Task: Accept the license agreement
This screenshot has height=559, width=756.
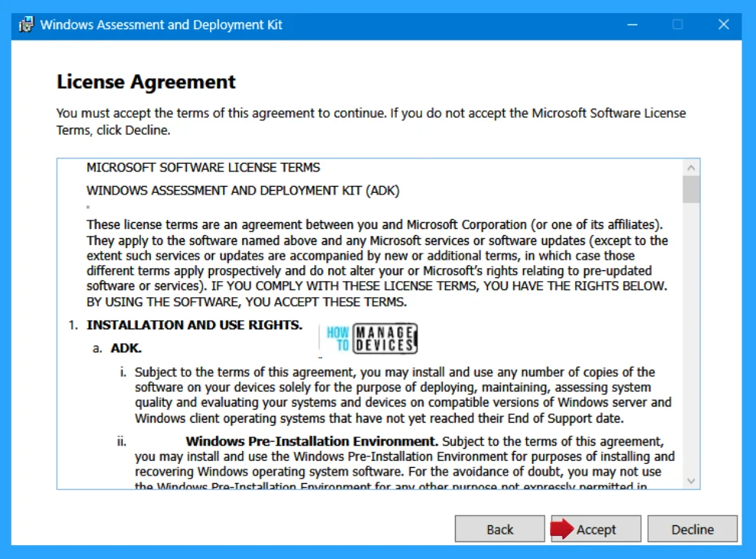Action: (596, 529)
